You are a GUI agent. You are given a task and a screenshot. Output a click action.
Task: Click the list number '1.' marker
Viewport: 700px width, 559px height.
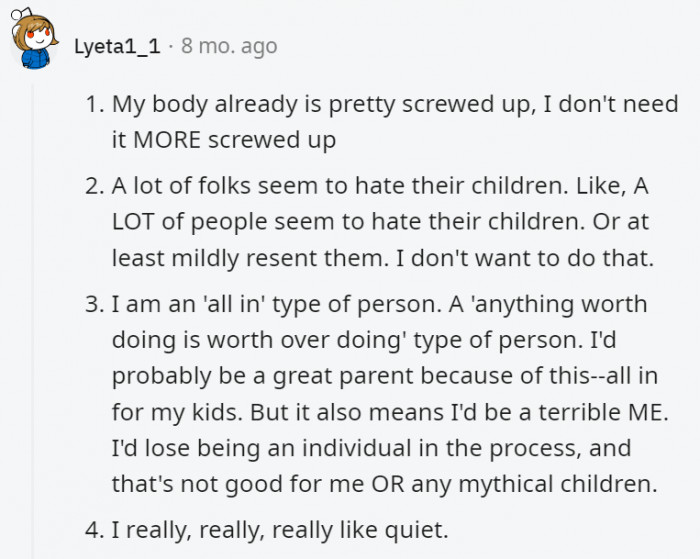(95, 104)
